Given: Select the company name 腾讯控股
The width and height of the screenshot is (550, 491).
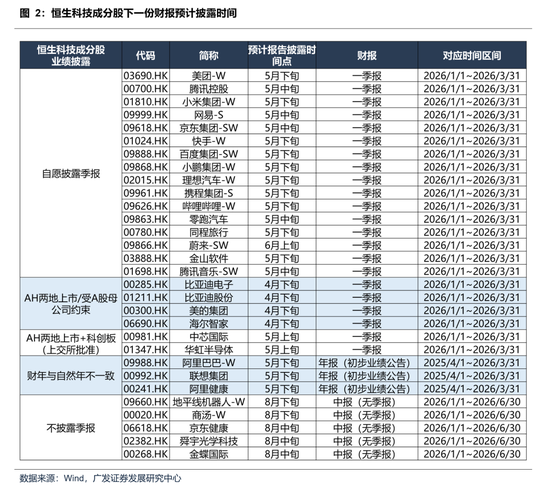Looking at the screenshot, I should point(209,89).
